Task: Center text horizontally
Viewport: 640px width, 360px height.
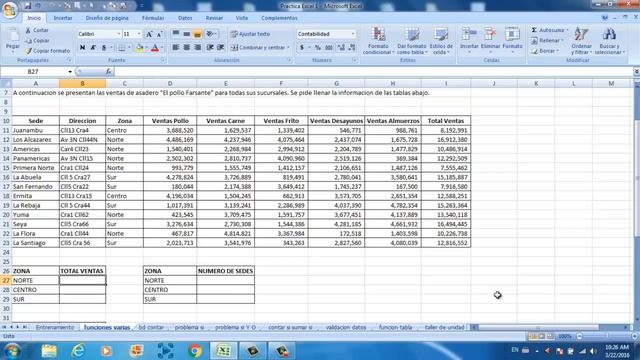Action: [187, 47]
